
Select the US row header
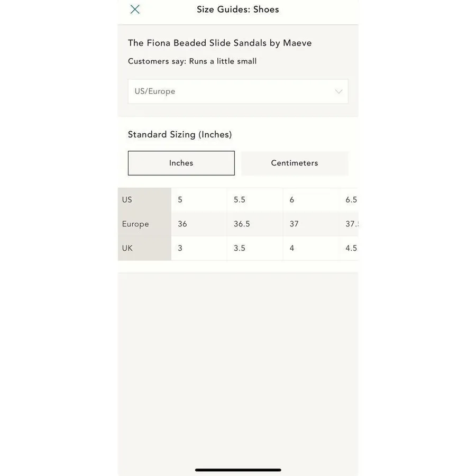[x=144, y=200]
